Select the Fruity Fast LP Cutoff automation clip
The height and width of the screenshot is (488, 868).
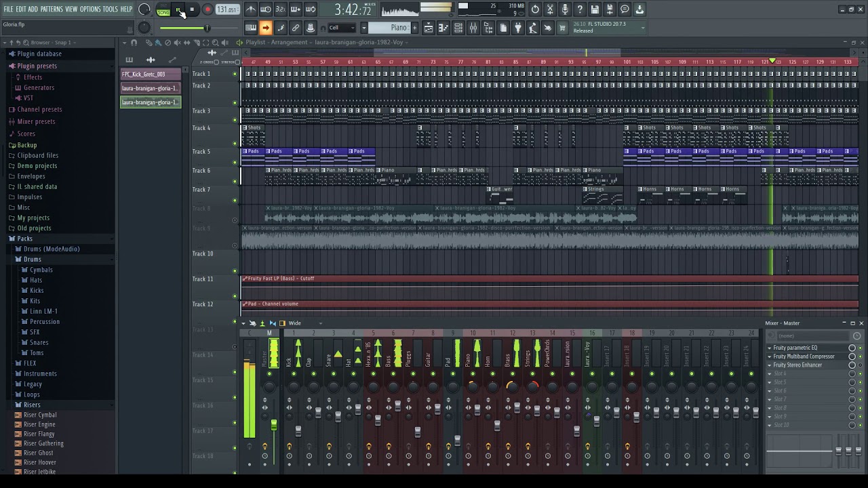[549, 279]
